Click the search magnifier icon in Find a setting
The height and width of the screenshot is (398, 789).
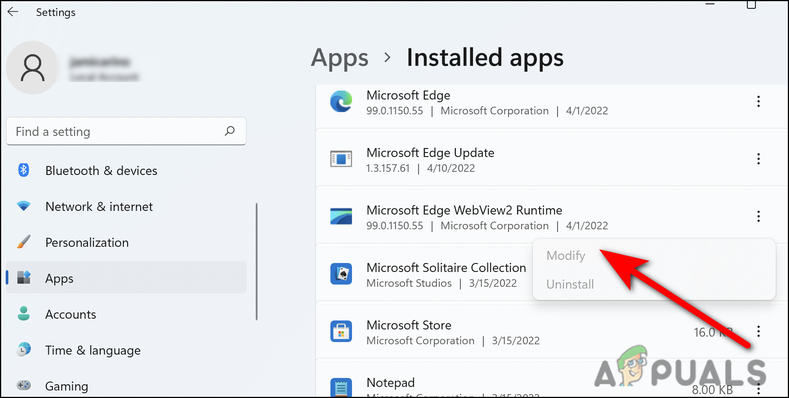(x=230, y=131)
